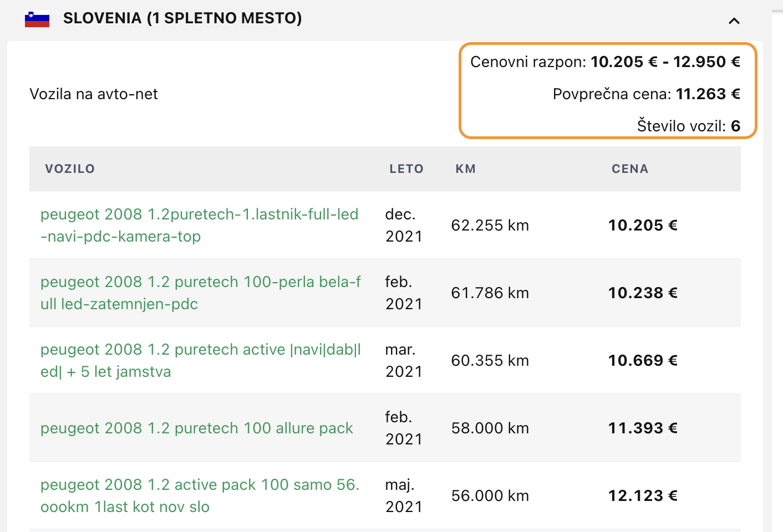Sort by the LETO column header
Screen dimensions: 783x532
406,169
